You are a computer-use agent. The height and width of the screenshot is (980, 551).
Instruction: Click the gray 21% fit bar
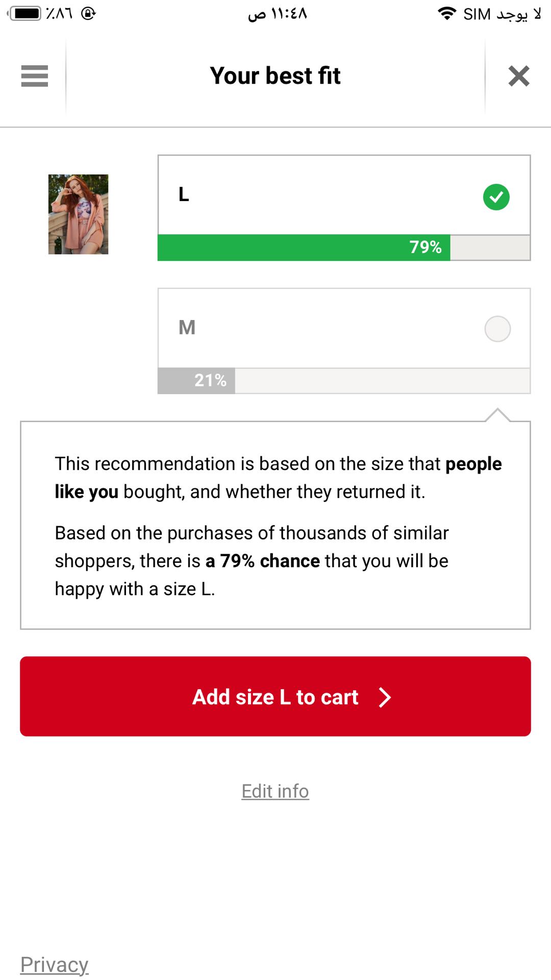196,381
